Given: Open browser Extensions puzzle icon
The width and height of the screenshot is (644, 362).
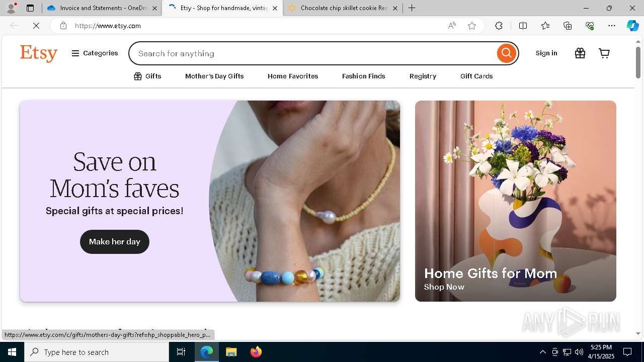Looking at the screenshot, I should click(499, 26).
